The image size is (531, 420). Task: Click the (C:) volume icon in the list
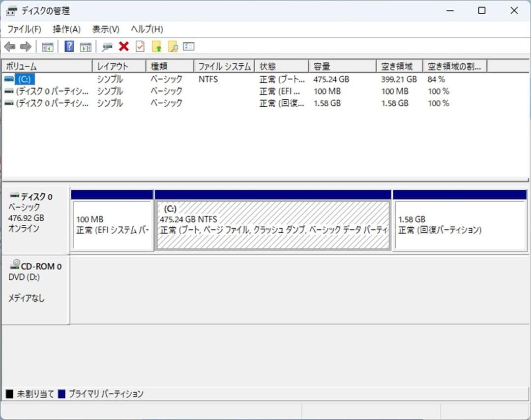10,79
